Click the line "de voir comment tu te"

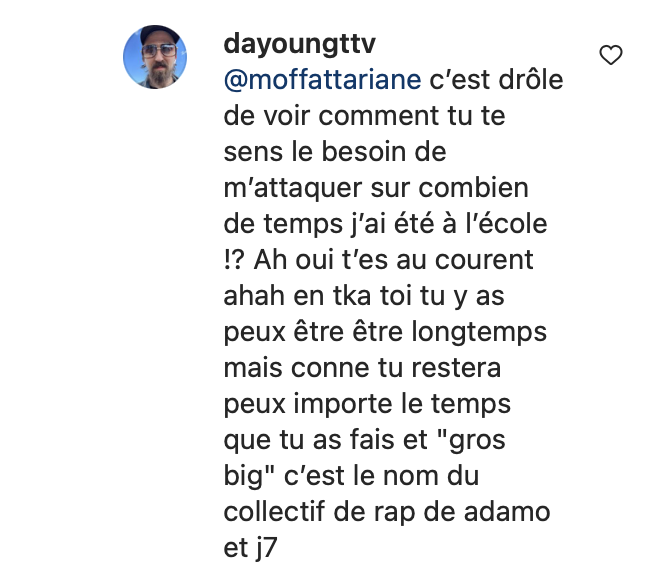point(364,115)
